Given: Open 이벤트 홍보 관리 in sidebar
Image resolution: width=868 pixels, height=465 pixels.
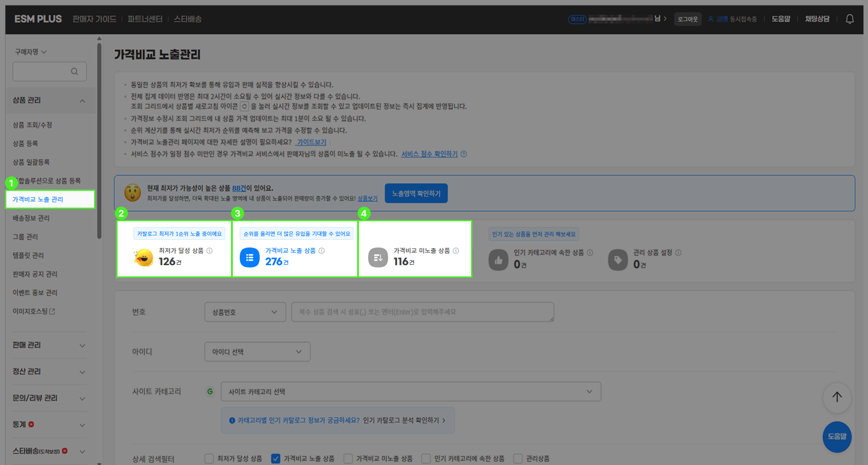Looking at the screenshot, I should pyautogui.click(x=35, y=293).
